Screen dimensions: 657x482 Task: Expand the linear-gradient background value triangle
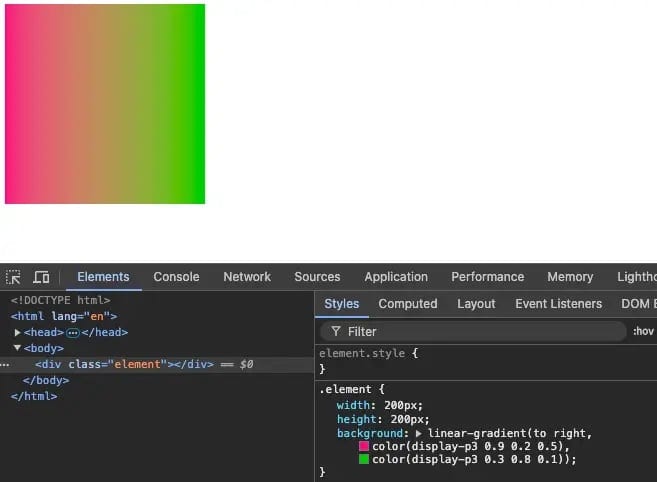(x=418, y=433)
